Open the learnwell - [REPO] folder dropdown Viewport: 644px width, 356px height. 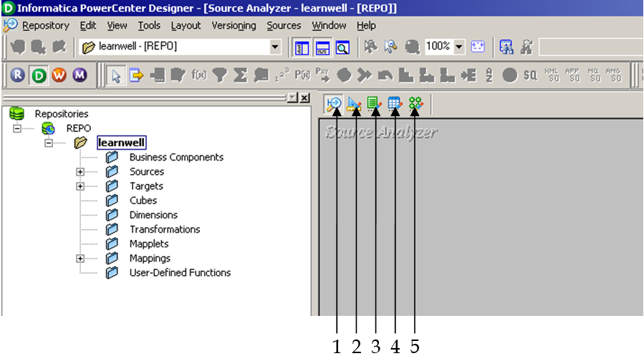click(x=275, y=47)
